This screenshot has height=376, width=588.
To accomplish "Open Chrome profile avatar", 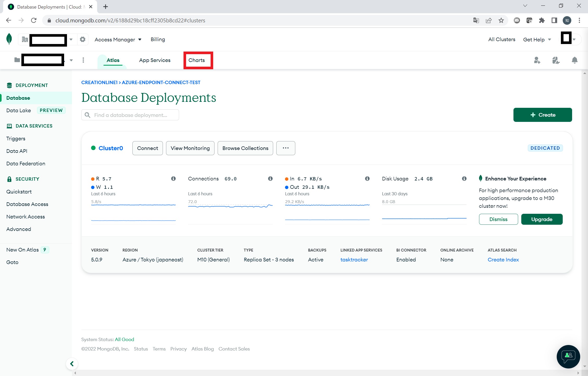I will [x=567, y=20].
